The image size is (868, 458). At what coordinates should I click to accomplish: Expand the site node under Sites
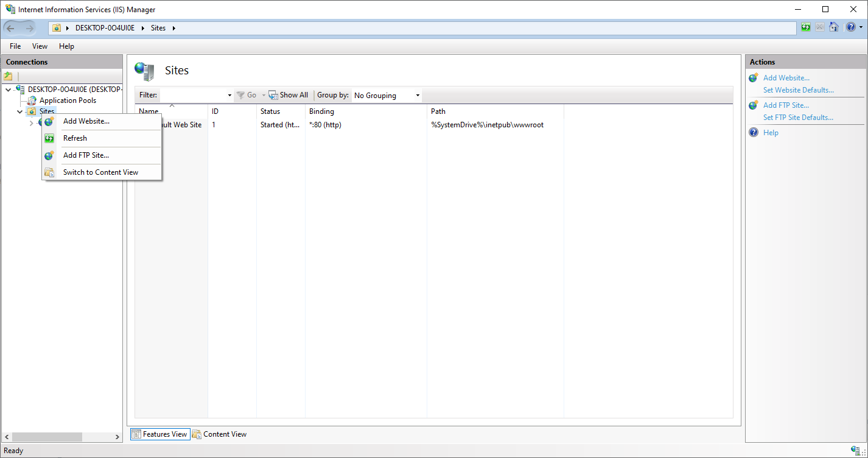(x=31, y=124)
